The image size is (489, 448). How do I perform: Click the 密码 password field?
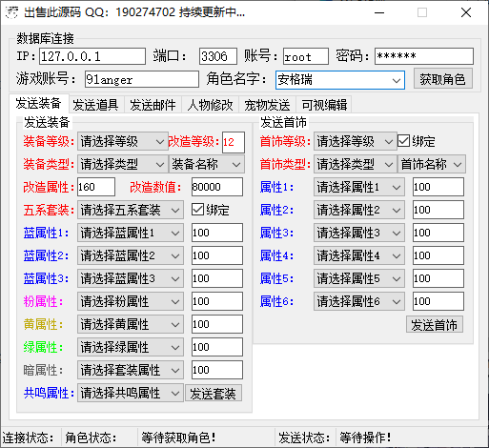(424, 56)
